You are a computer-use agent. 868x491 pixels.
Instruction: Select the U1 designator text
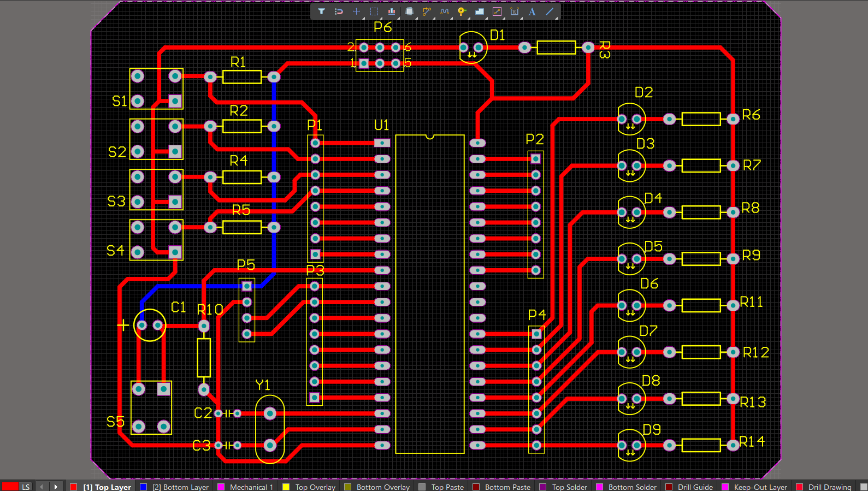click(x=381, y=126)
